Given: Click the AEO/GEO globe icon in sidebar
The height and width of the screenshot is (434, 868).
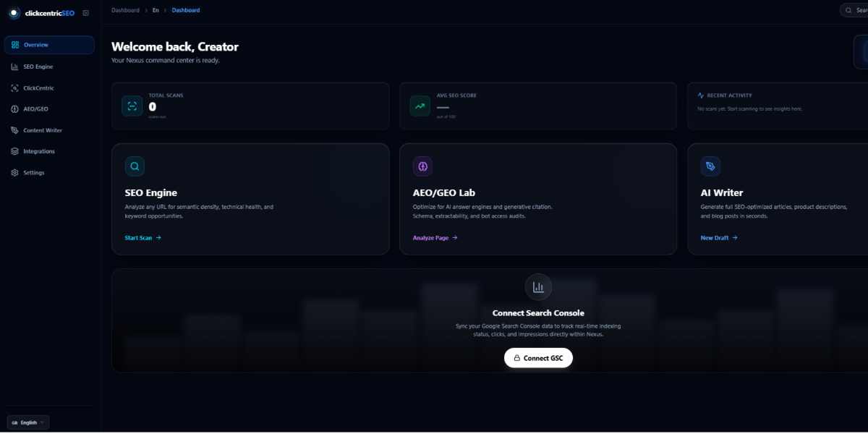Looking at the screenshot, I should (x=15, y=109).
